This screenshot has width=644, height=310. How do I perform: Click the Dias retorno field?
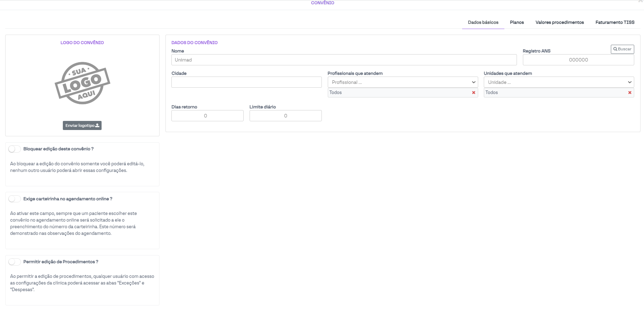pos(207,116)
